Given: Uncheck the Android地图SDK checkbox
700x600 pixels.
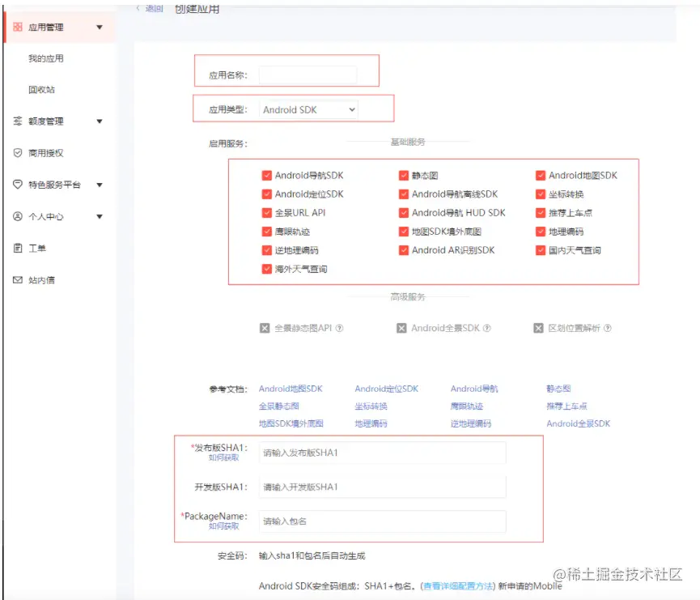Looking at the screenshot, I should (541, 175).
